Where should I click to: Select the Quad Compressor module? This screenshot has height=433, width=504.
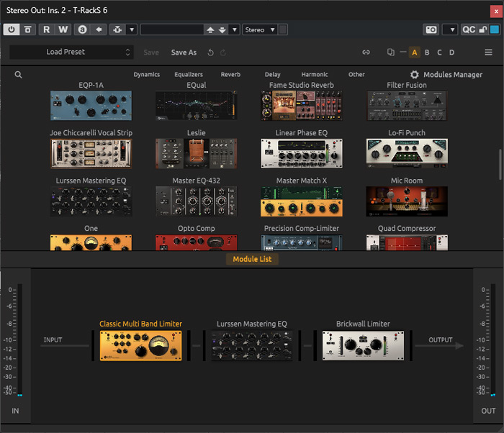407,242
